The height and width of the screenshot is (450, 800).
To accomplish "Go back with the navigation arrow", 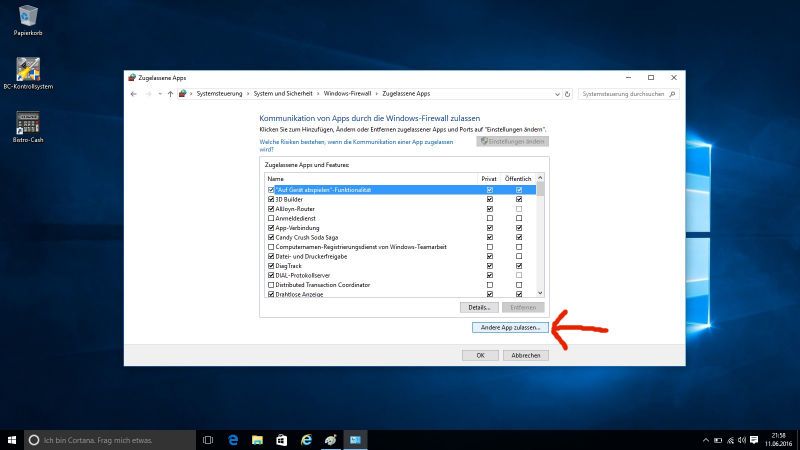I will click(134, 94).
